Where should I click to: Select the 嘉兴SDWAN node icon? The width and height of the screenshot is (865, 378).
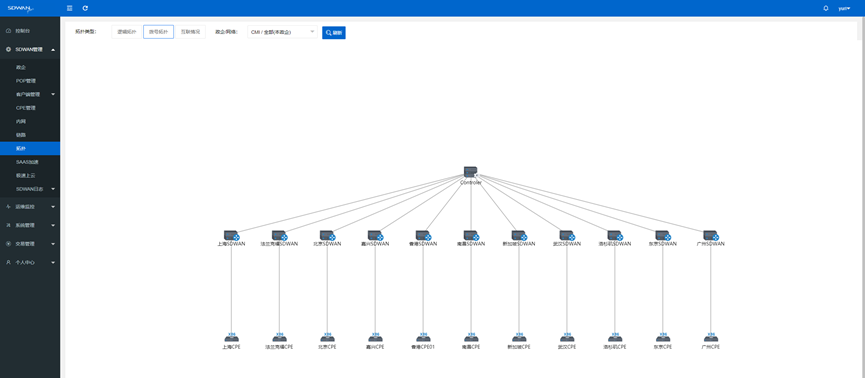[375, 236]
